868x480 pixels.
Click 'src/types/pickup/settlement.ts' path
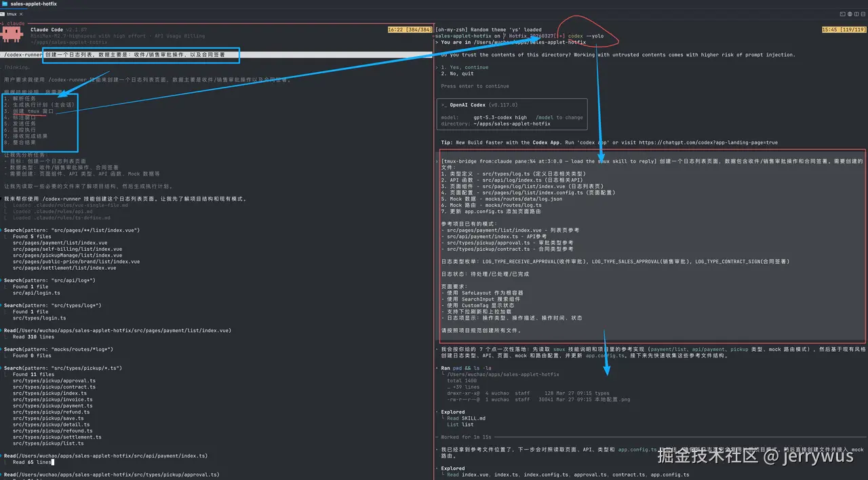57,437
